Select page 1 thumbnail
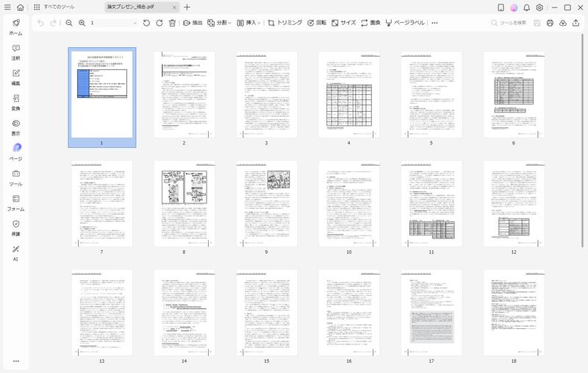The width and height of the screenshot is (588, 373). (x=102, y=95)
